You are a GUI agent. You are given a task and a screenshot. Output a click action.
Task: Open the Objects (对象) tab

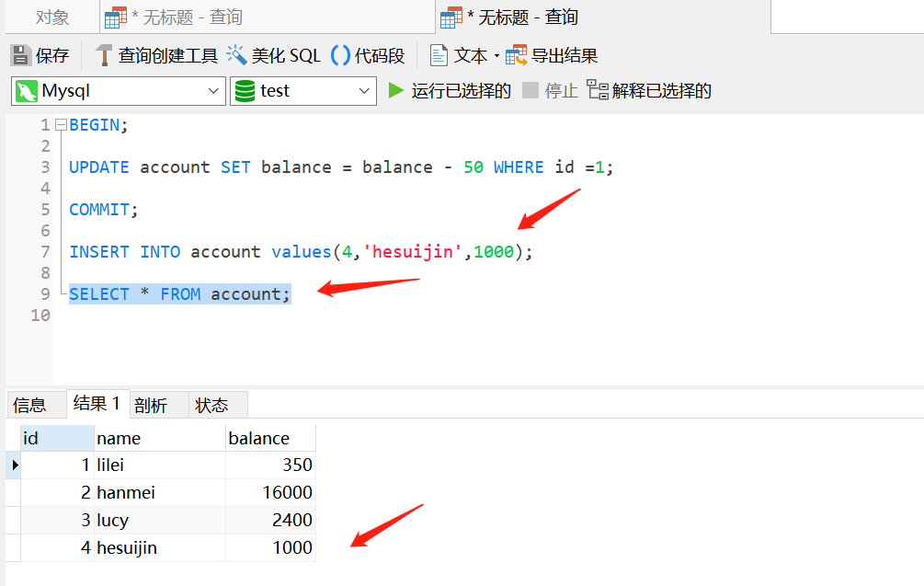point(51,17)
